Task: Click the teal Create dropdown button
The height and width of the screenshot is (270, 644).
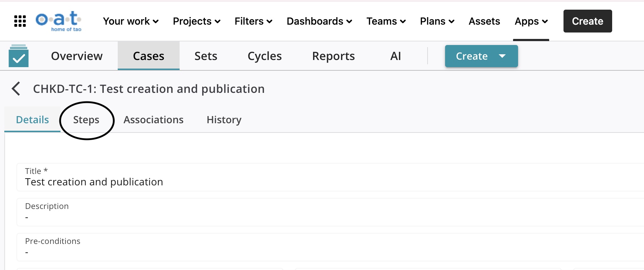Action: pyautogui.click(x=481, y=56)
